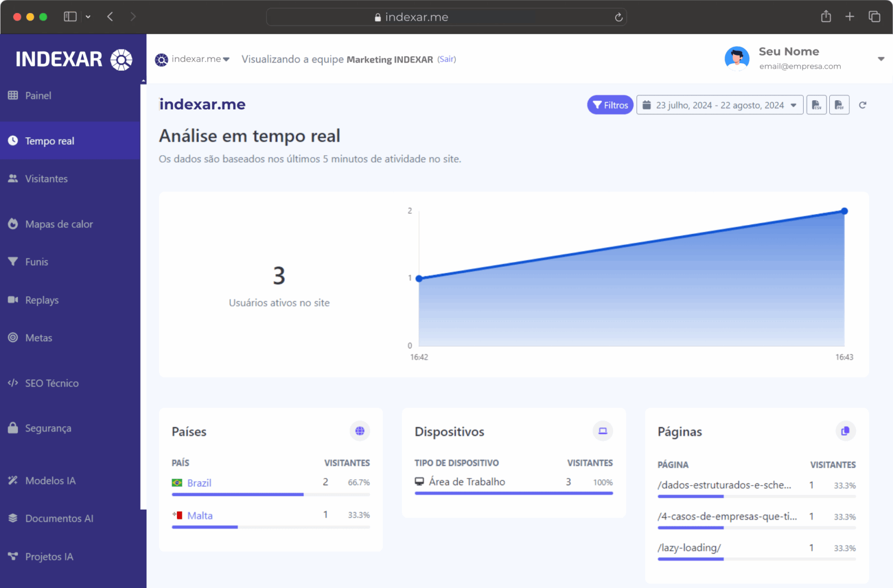The width and height of the screenshot is (893, 588).
Task: Click the Safari share icon
Action: coord(826,16)
